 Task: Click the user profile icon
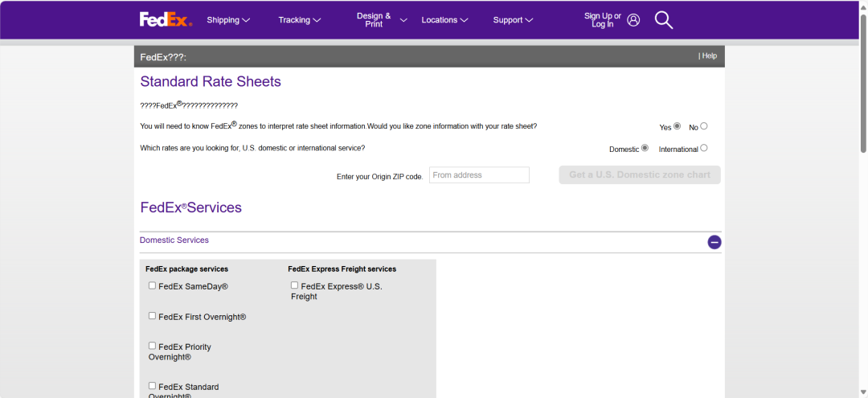click(633, 20)
